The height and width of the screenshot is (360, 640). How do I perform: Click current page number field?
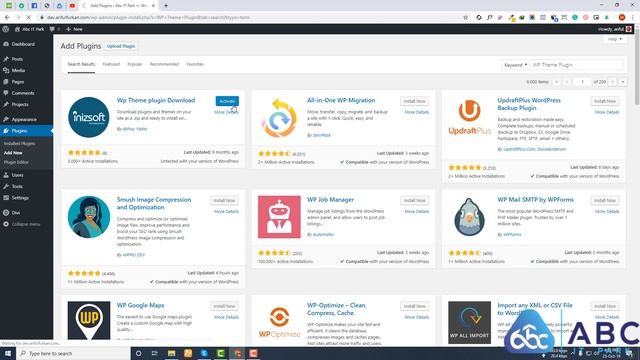coord(582,82)
